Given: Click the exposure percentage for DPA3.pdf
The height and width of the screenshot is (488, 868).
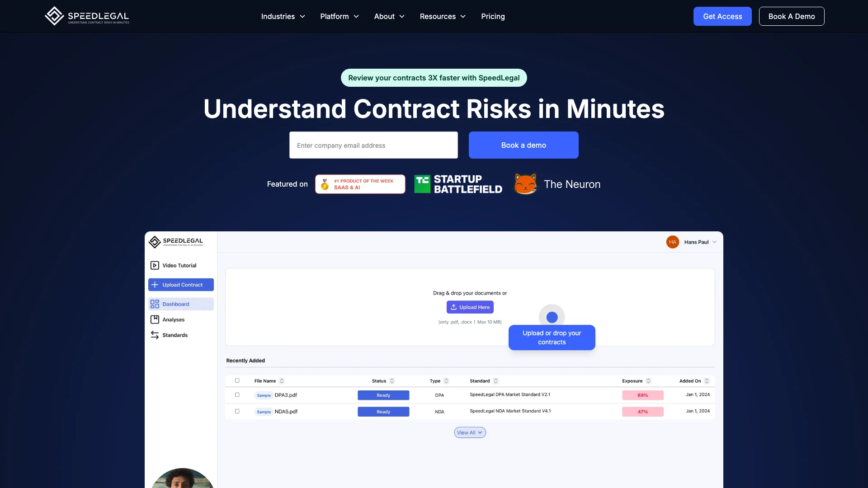Looking at the screenshot, I should (x=643, y=394).
